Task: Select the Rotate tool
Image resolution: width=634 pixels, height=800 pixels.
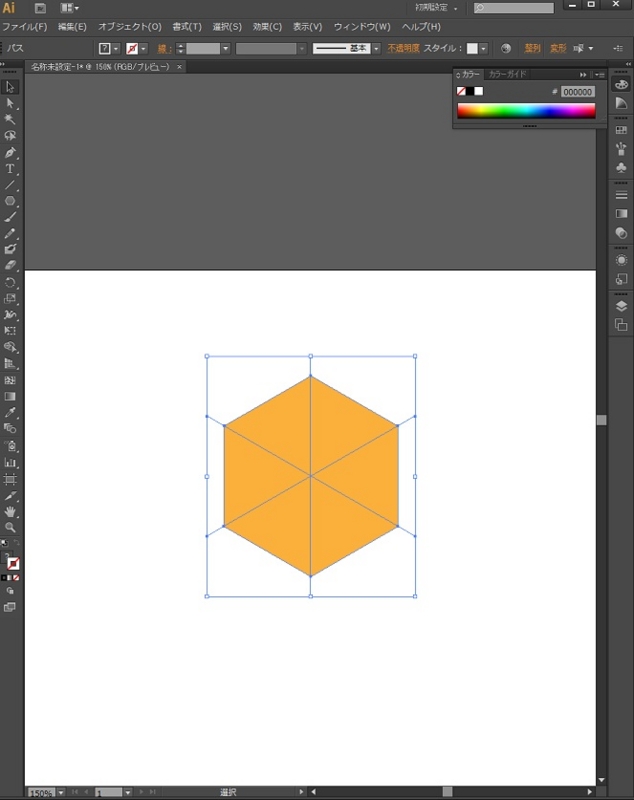Action: (x=10, y=282)
